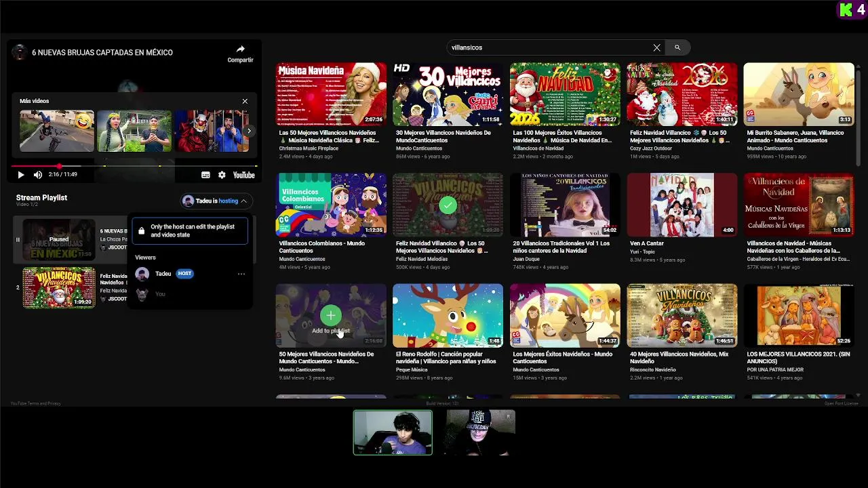Click 'POR UNA PATRIA MEJOR' channel
Image resolution: width=868 pixels, height=488 pixels.
click(x=775, y=369)
